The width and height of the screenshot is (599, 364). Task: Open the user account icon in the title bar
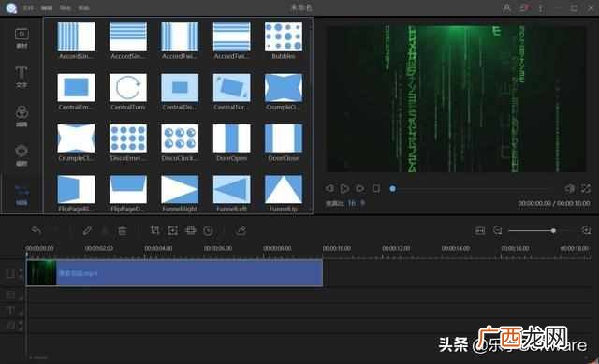click(507, 8)
